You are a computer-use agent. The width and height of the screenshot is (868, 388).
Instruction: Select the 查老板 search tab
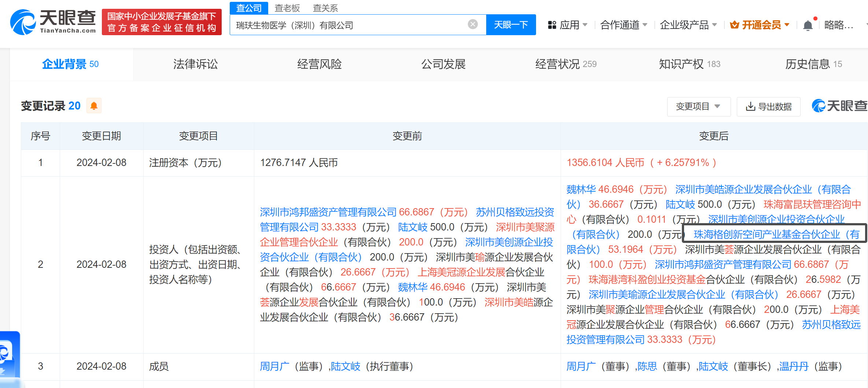point(287,8)
